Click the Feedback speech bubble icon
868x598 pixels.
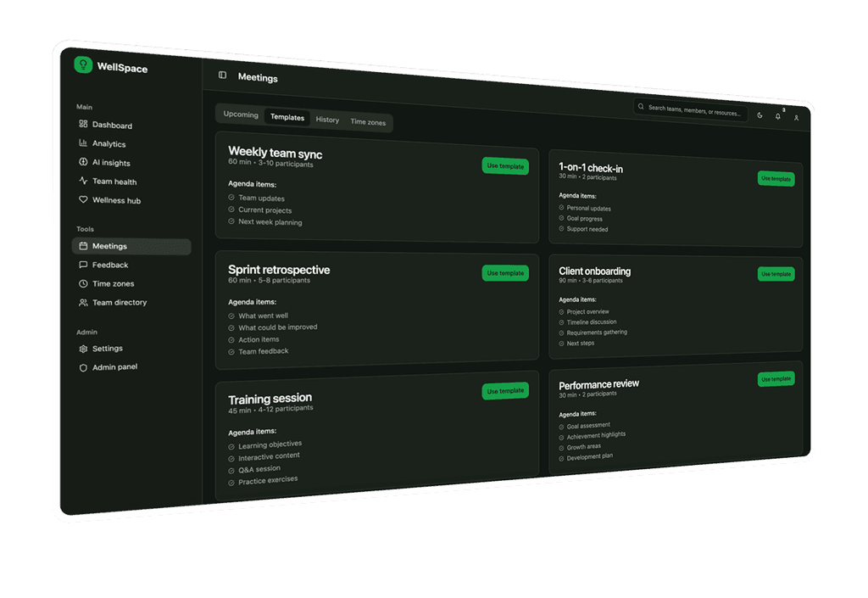(83, 265)
